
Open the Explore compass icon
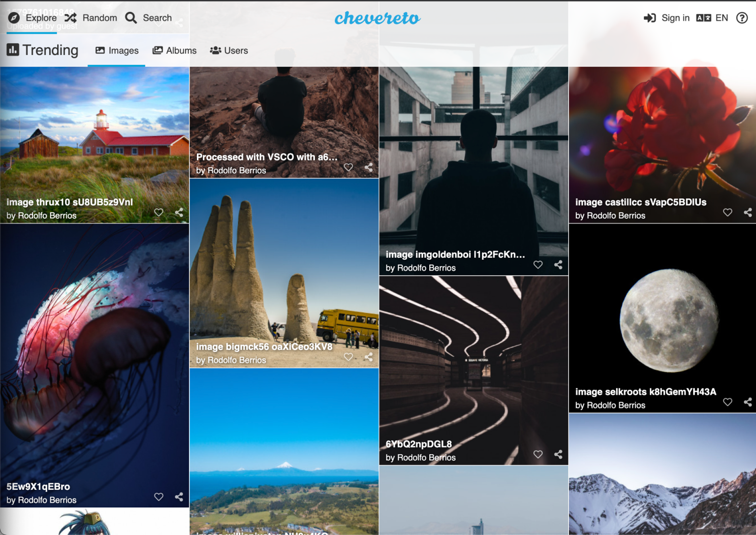pyautogui.click(x=14, y=18)
